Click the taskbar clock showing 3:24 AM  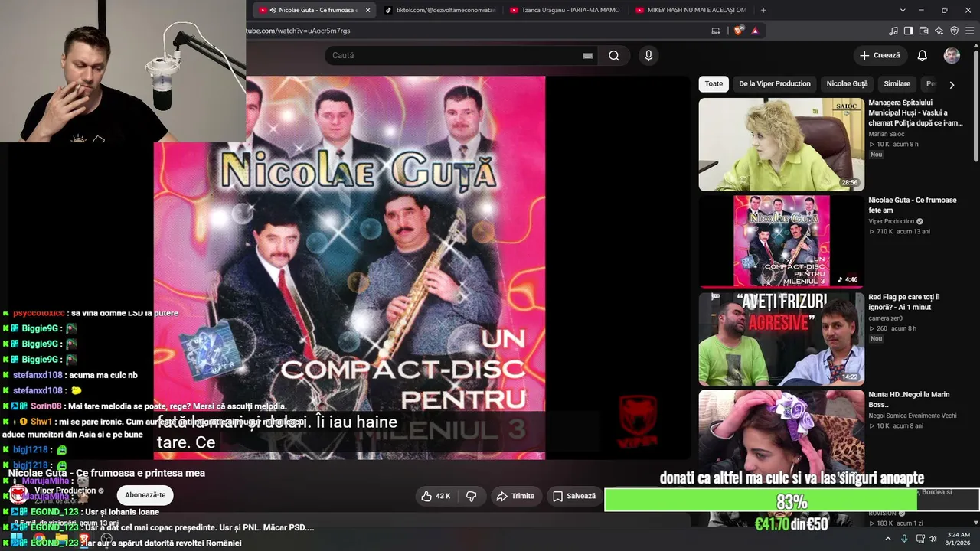click(958, 539)
